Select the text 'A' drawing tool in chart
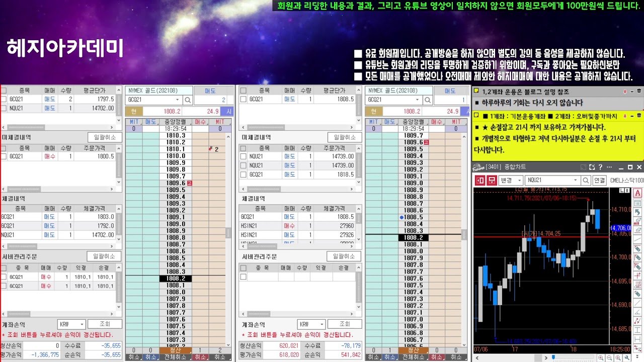The height and width of the screenshot is (362, 644). pyautogui.click(x=638, y=194)
